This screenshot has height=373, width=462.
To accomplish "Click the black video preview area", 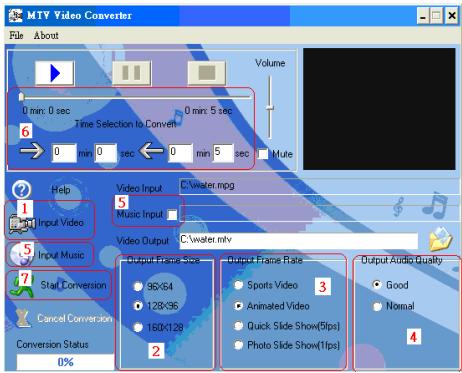I will coord(379,109).
